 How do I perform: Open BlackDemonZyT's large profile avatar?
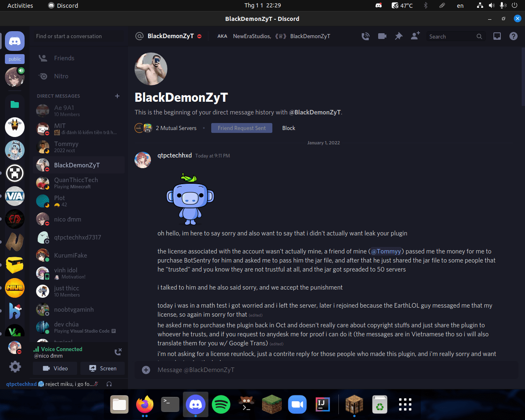point(151,69)
